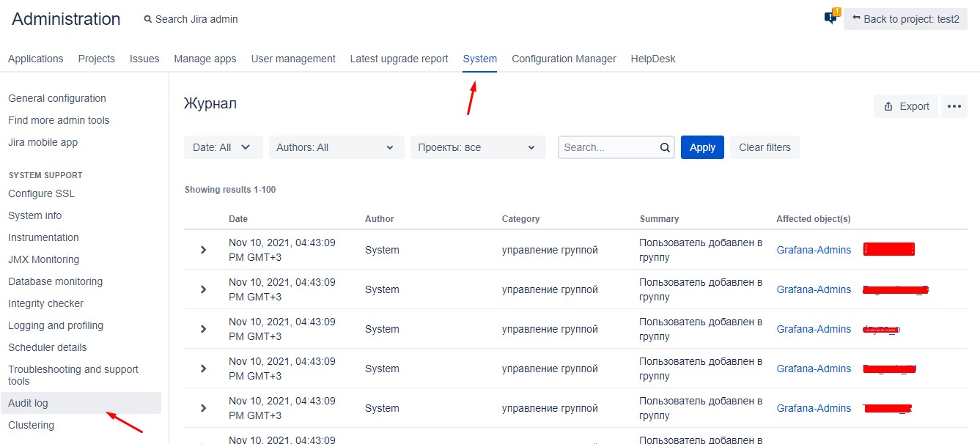Open the Issues tab
This screenshot has height=444, width=980.
point(144,59)
